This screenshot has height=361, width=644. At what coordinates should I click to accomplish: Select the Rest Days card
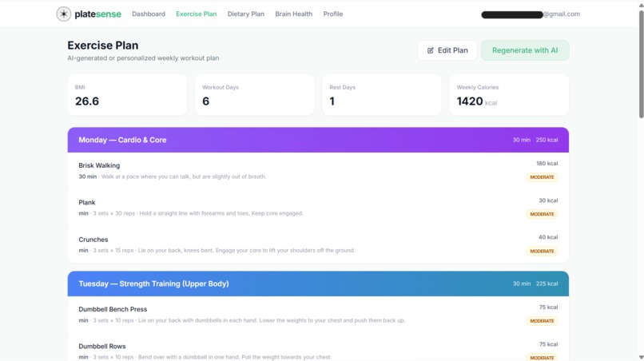pos(382,95)
